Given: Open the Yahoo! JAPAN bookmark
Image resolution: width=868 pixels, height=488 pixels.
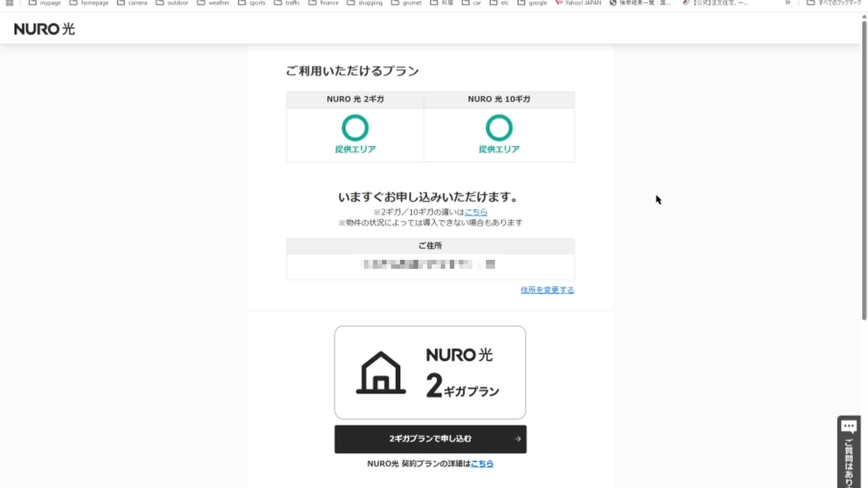Looking at the screenshot, I should (579, 3).
